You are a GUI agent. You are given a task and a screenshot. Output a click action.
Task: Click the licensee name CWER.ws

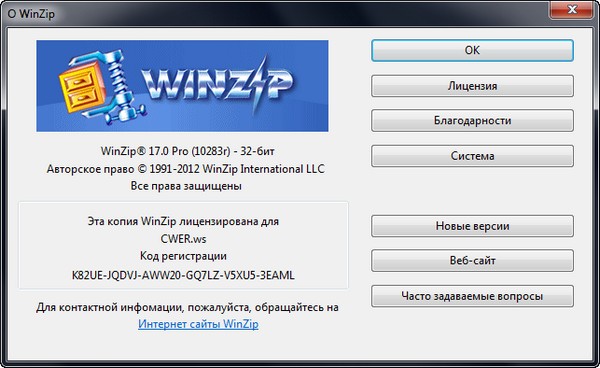click(x=183, y=239)
